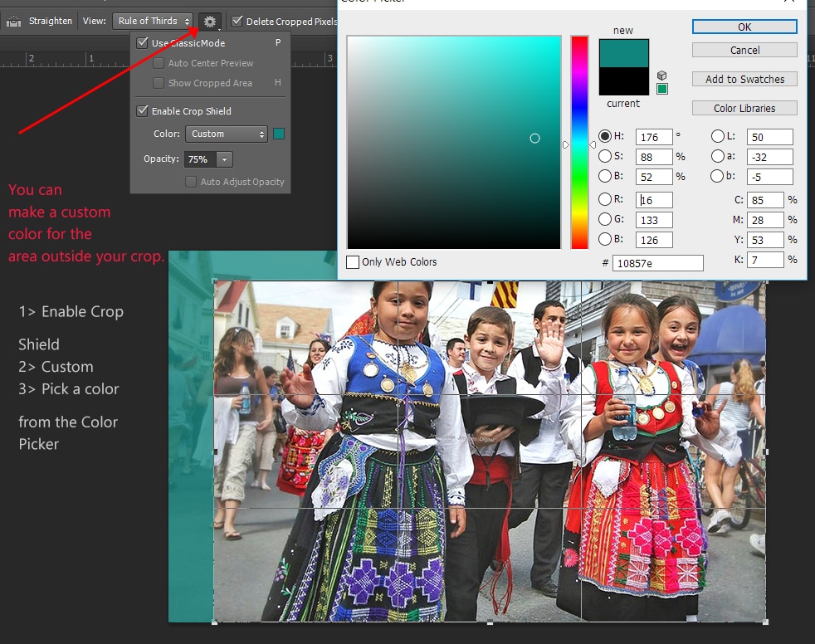Image resolution: width=815 pixels, height=644 pixels.
Task: Uncheck Use Classic Mode checkbox
Action: [x=143, y=43]
